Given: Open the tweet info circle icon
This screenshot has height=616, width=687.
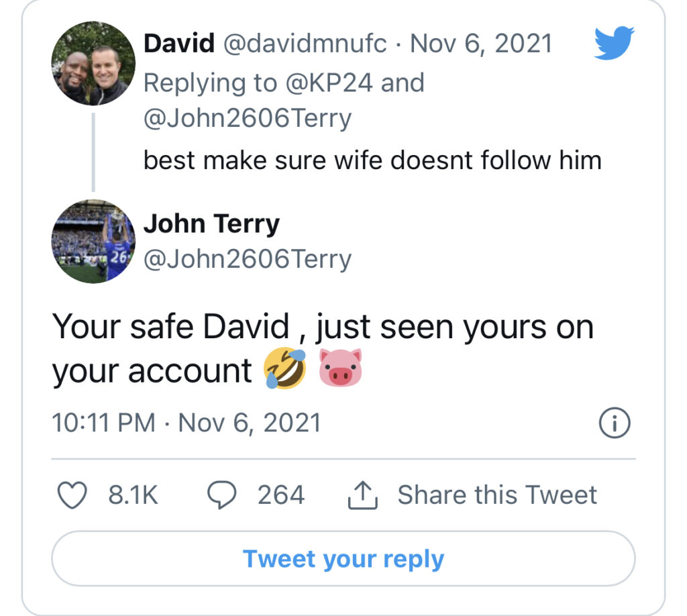Looking at the screenshot, I should click(614, 423).
